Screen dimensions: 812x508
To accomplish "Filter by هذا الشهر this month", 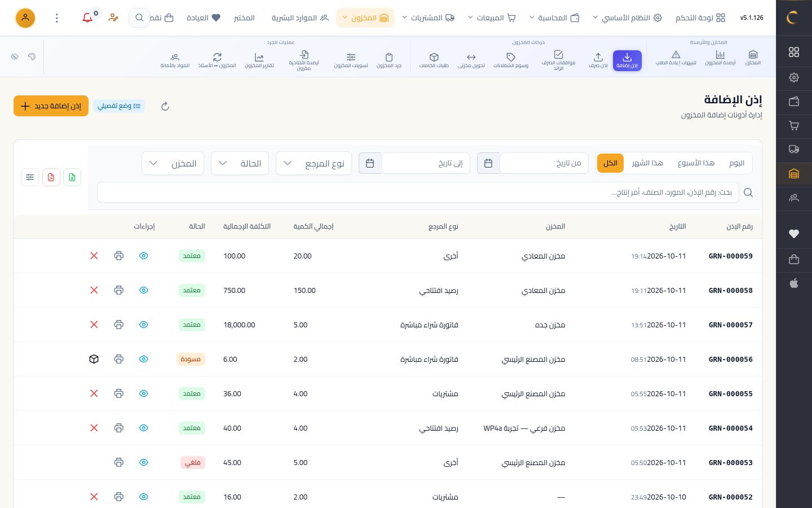I will point(647,163).
